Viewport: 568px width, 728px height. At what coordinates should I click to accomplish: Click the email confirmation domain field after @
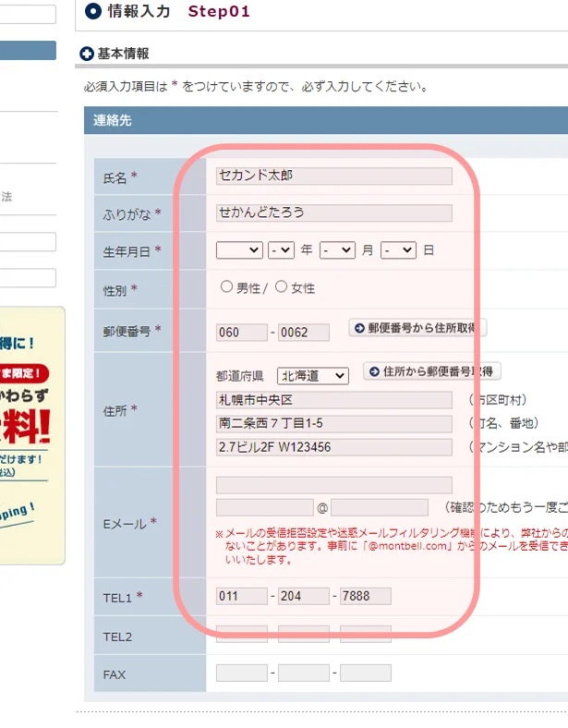tap(380, 507)
